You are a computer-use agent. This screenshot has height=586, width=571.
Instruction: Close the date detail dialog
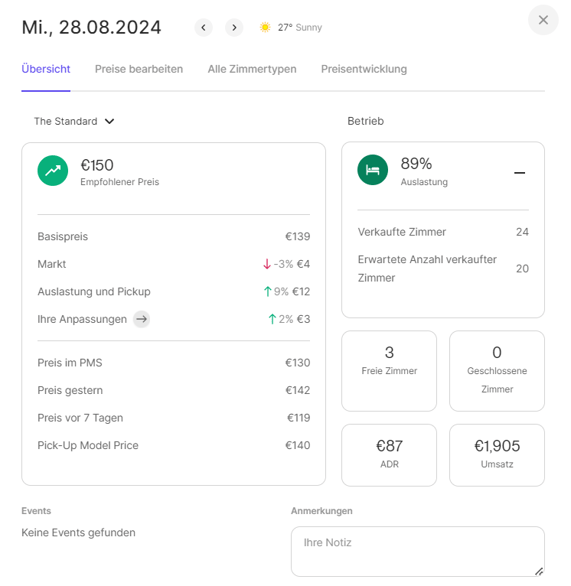pyautogui.click(x=543, y=20)
